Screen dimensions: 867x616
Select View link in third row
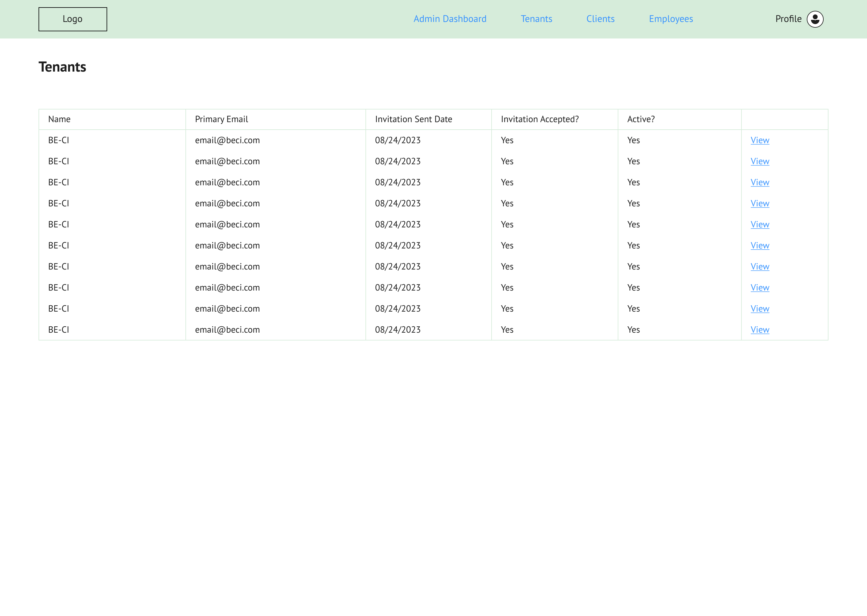pyautogui.click(x=760, y=183)
